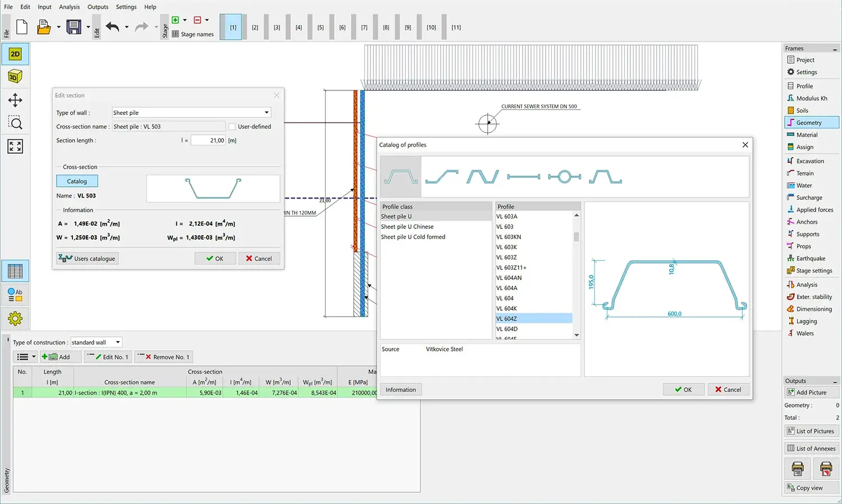Switch to construction stage [5]
Screen dimensions: 842x504
coord(321,27)
